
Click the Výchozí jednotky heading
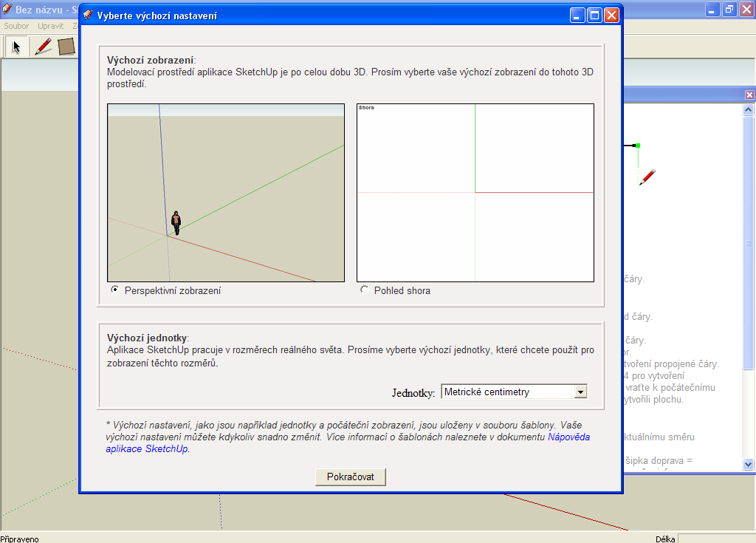click(x=147, y=338)
